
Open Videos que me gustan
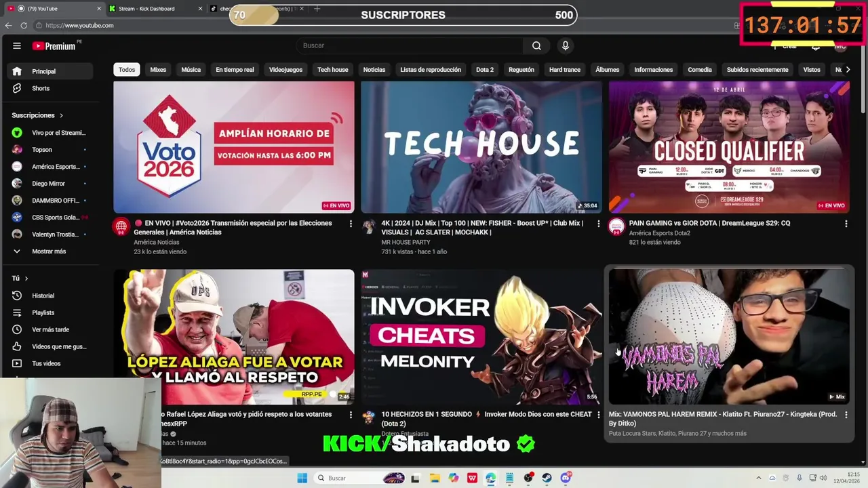pyautogui.click(x=50, y=346)
